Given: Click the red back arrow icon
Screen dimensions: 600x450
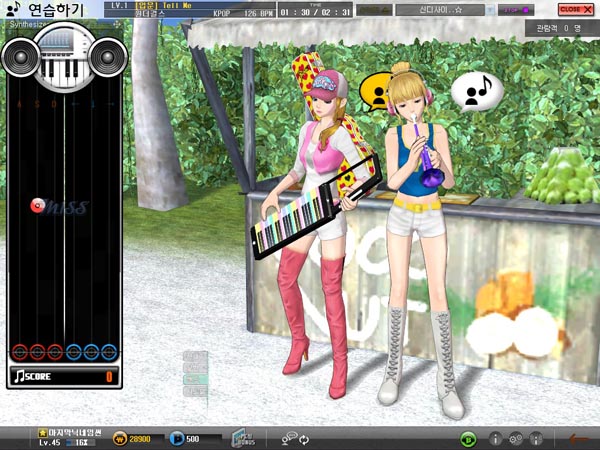Looking at the screenshot, I should 578,438.
